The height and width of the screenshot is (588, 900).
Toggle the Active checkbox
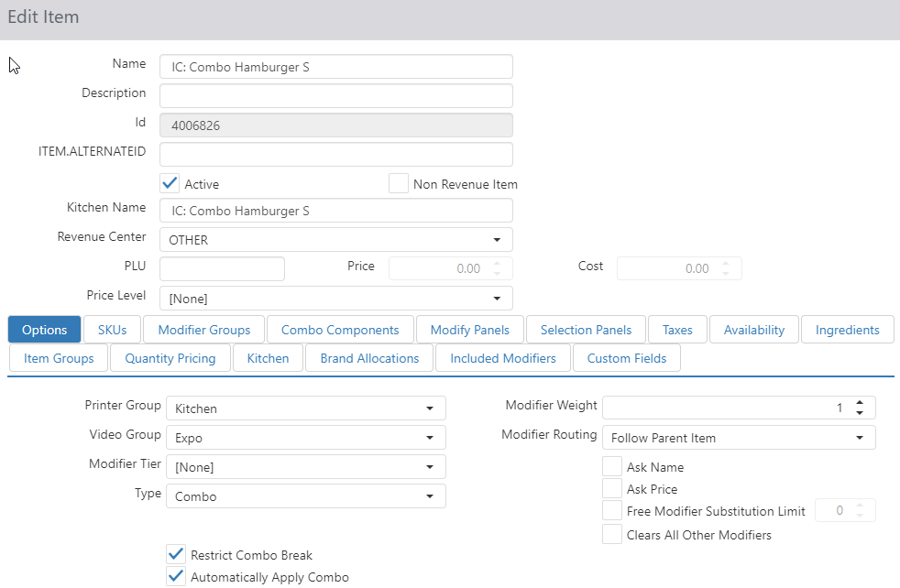click(170, 183)
